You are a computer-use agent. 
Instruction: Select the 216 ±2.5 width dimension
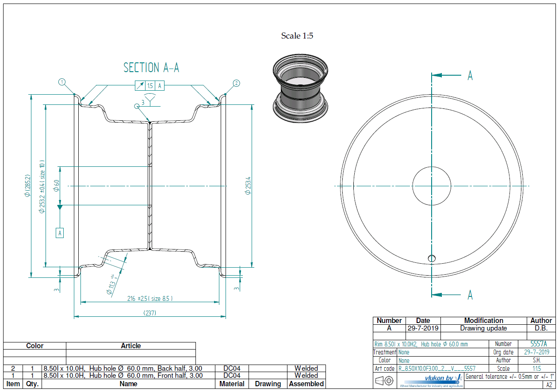(x=149, y=299)
